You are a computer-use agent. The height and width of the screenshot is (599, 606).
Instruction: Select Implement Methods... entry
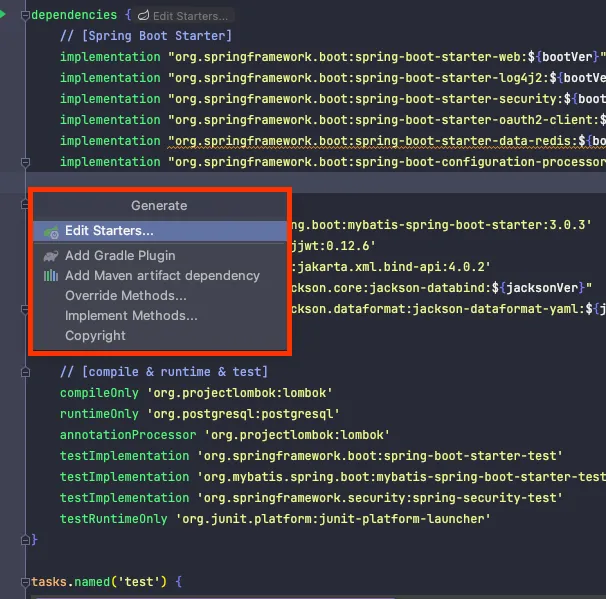point(160,316)
